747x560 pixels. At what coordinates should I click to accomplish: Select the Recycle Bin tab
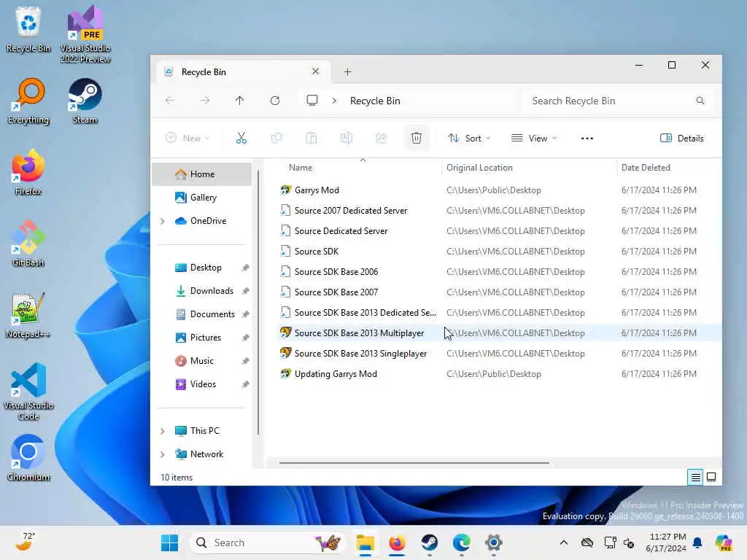(243, 72)
